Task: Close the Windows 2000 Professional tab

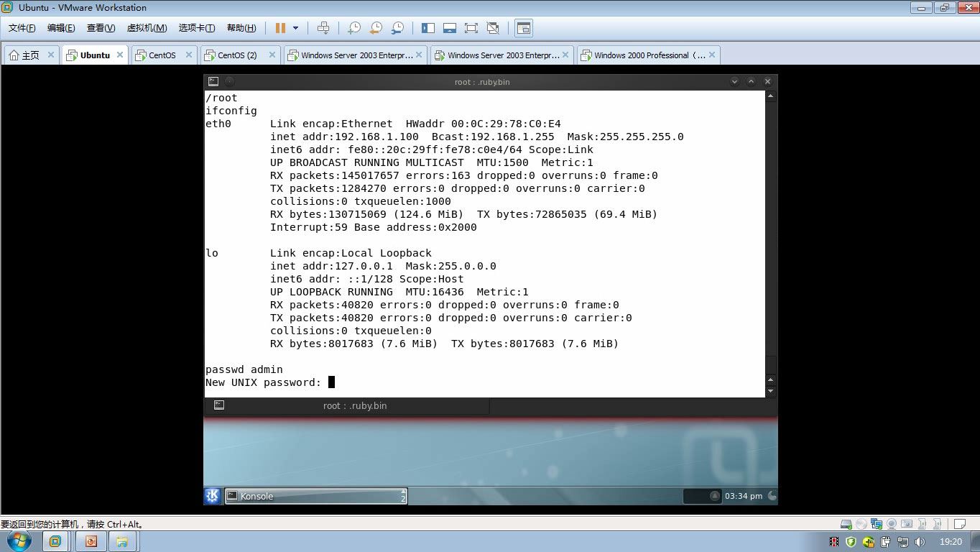Action: pos(712,55)
